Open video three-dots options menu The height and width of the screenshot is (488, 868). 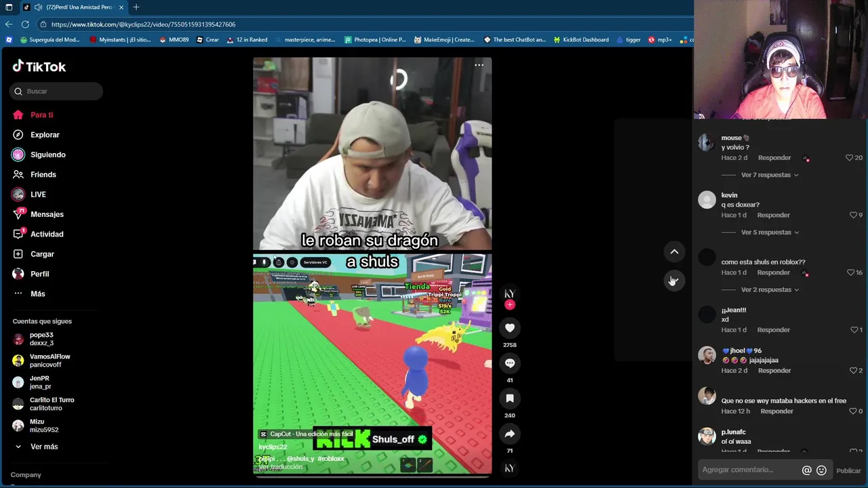point(479,65)
